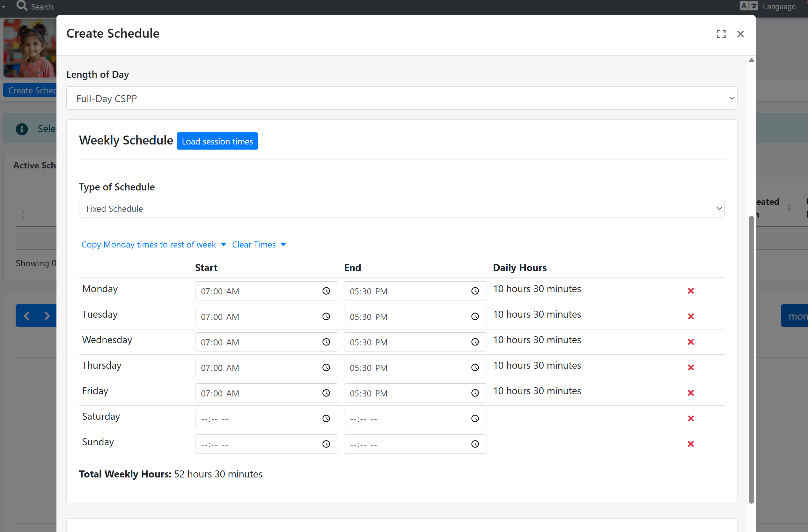Click the dialog vertical scrollbar thumb

(751, 360)
